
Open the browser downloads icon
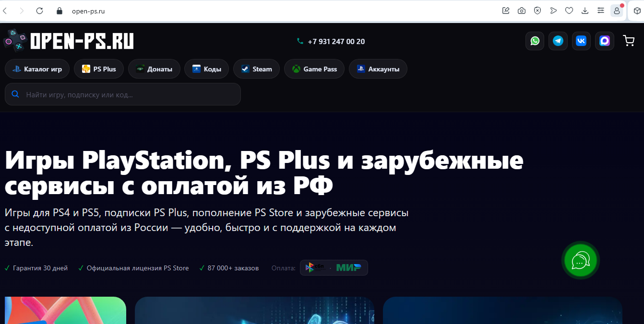coord(585,11)
